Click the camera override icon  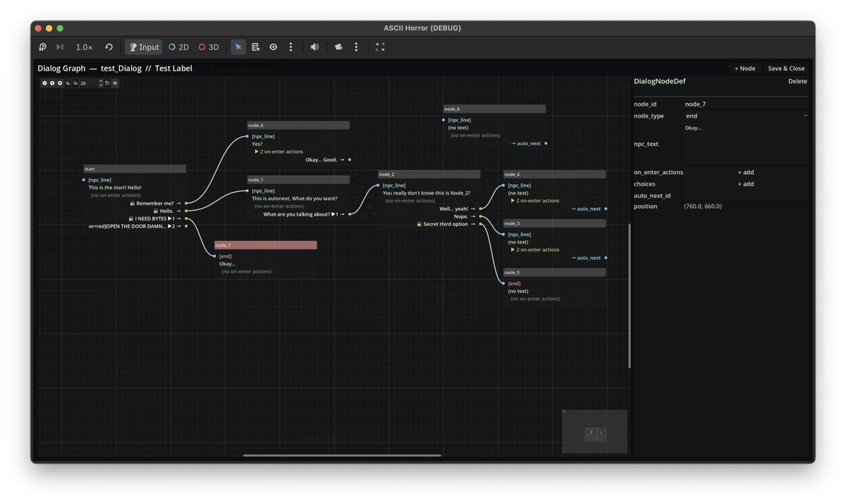[338, 47]
